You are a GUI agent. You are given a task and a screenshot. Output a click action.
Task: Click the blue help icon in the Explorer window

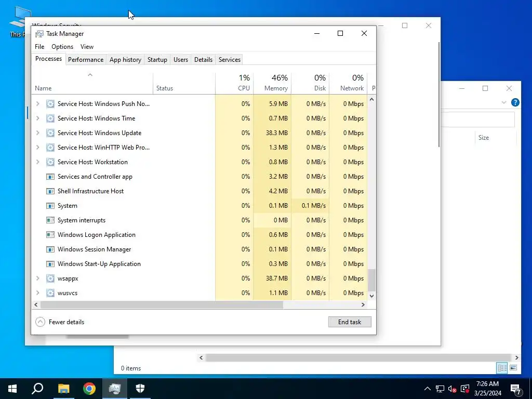(515, 102)
